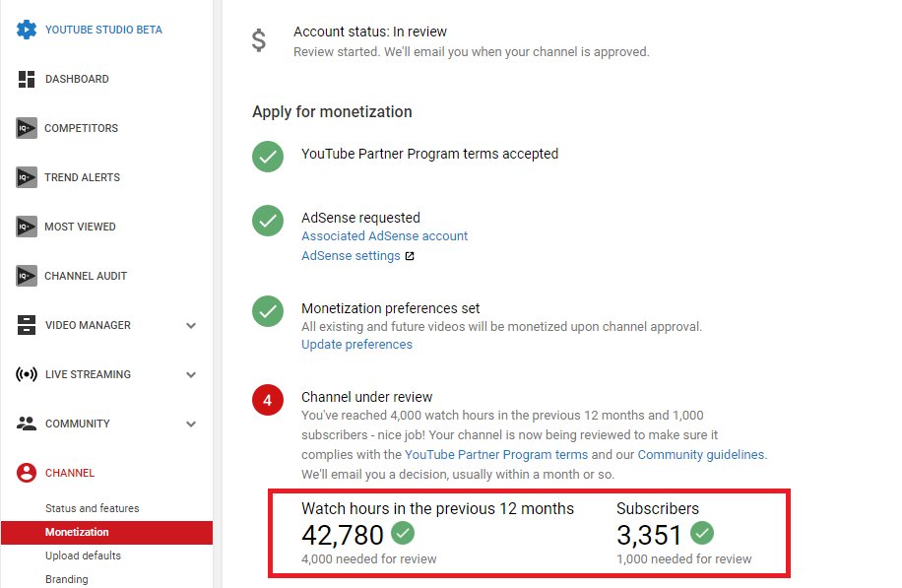
Task: Open the AdSense settings link
Action: (351, 255)
